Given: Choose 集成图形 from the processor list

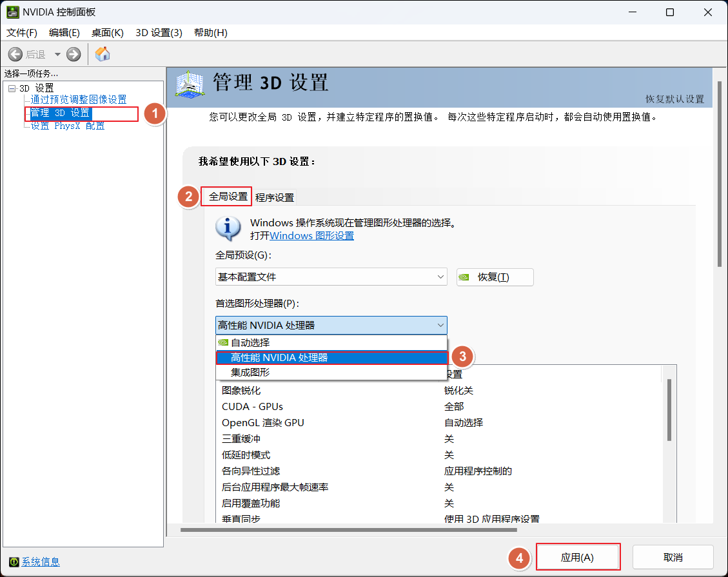Looking at the screenshot, I should click(x=250, y=373).
